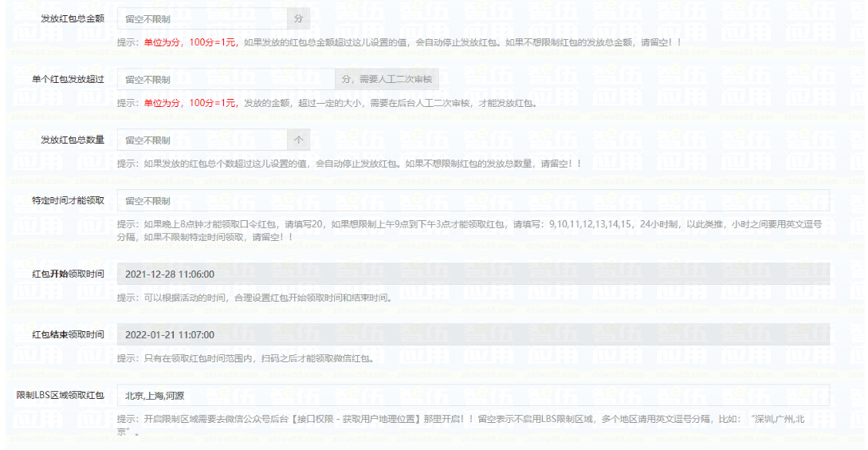Image resolution: width=868 pixels, height=450 pixels.
Task: Click the label 发放红包总金额
Action: tap(73, 18)
